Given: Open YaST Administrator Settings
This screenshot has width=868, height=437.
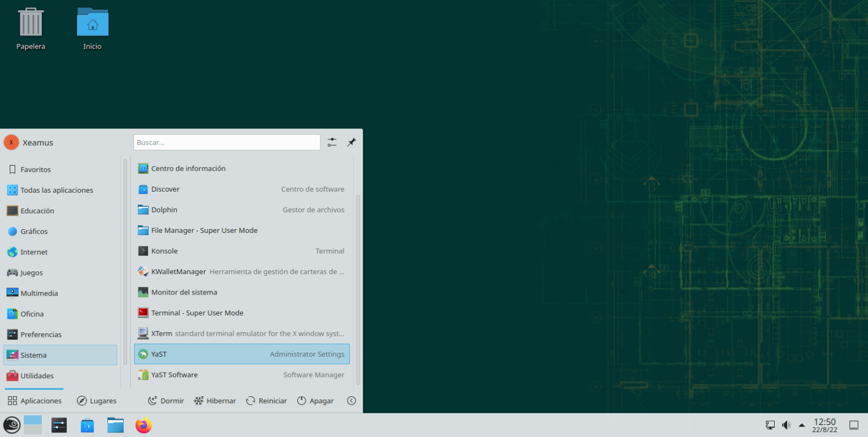Looking at the screenshot, I should pos(159,353).
